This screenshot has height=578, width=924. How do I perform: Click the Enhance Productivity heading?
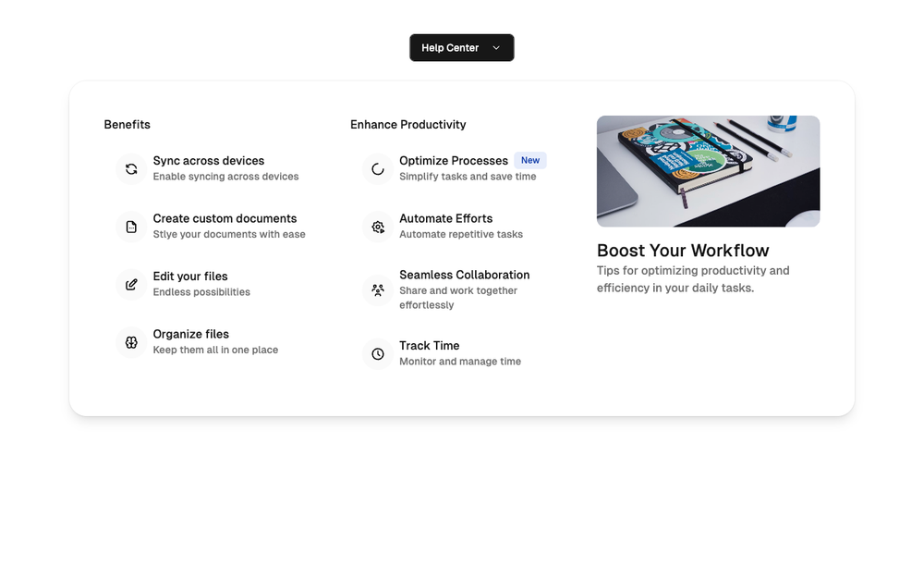pos(408,125)
